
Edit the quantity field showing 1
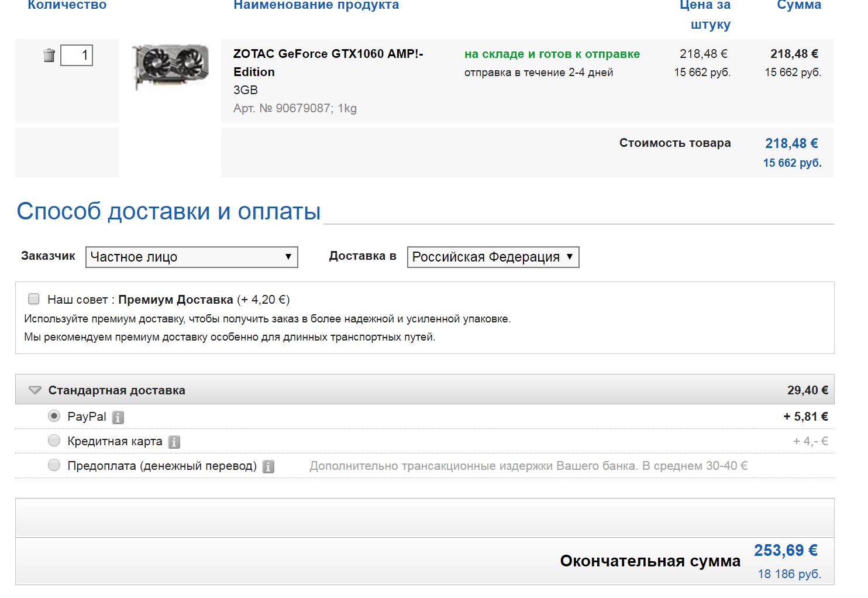click(77, 55)
